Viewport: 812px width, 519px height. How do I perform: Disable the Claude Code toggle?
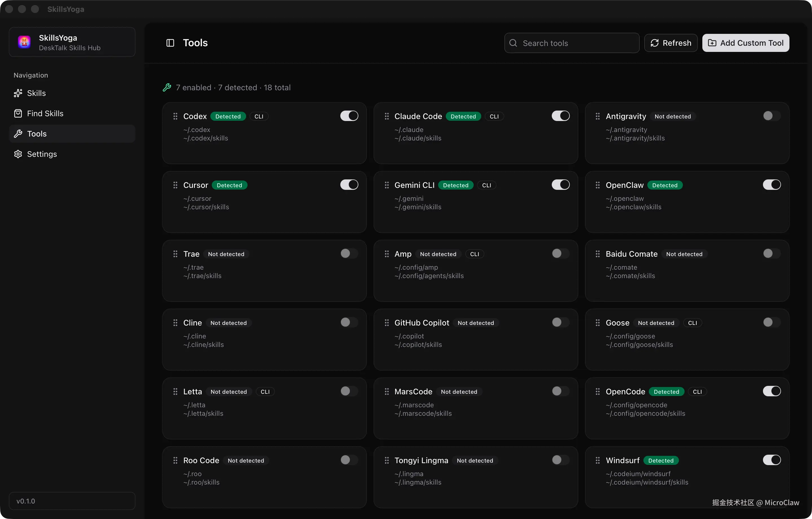tap(560, 116)
